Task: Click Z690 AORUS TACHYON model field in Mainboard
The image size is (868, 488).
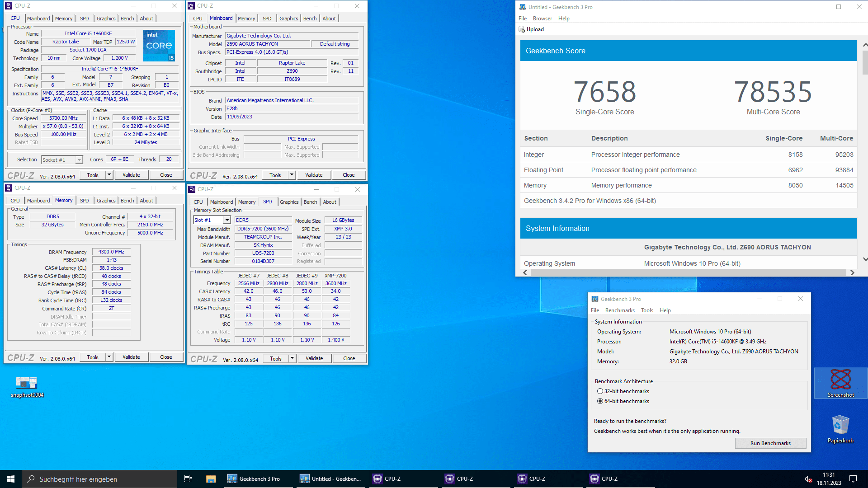Action: point(268,44)
